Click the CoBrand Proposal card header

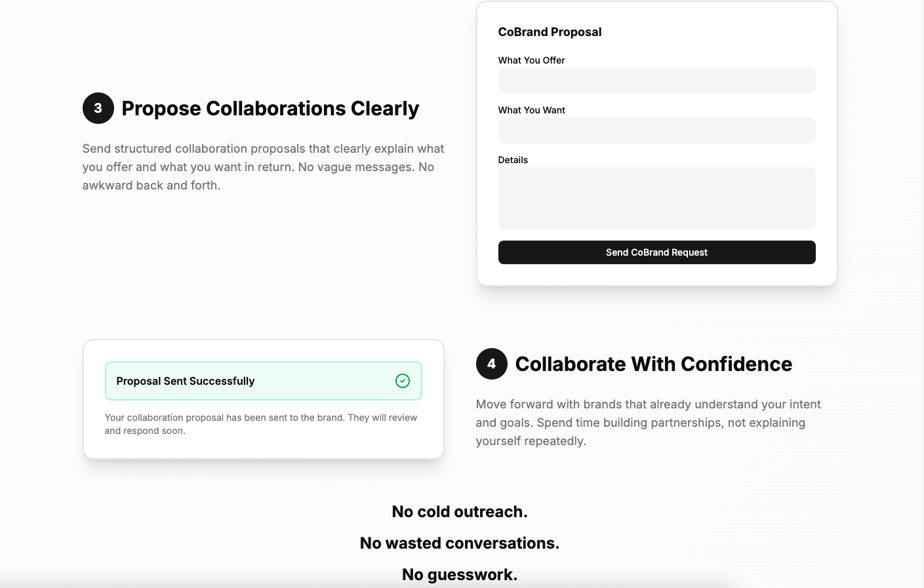pos(550,31)
